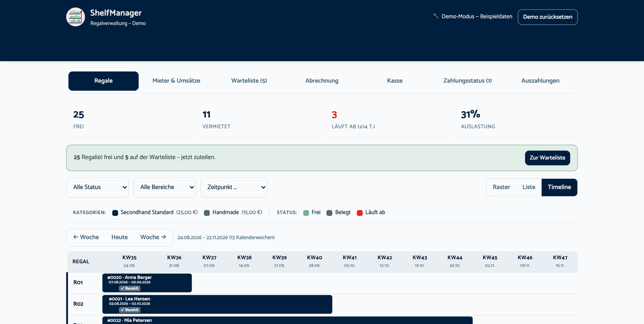Viewport: 644px width, 324px height.
Task: Click the R01 shelf row label
Action: pyautogui.click(x=78, y=283)
